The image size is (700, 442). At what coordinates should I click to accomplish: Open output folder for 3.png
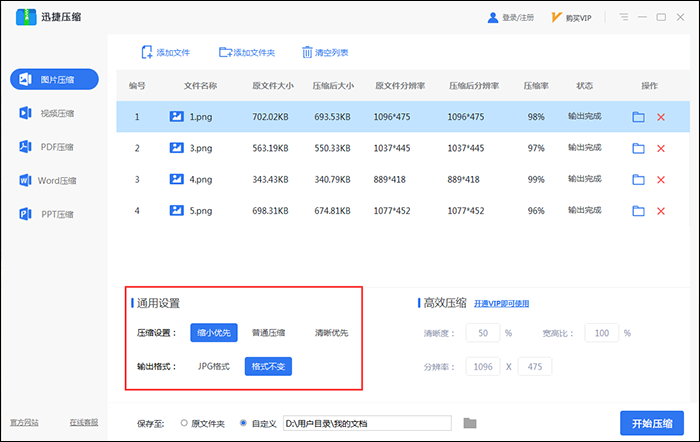click(638, 148)
